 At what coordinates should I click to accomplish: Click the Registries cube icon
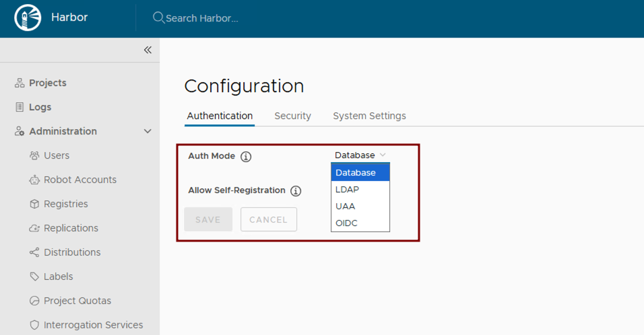click(34, 204)
